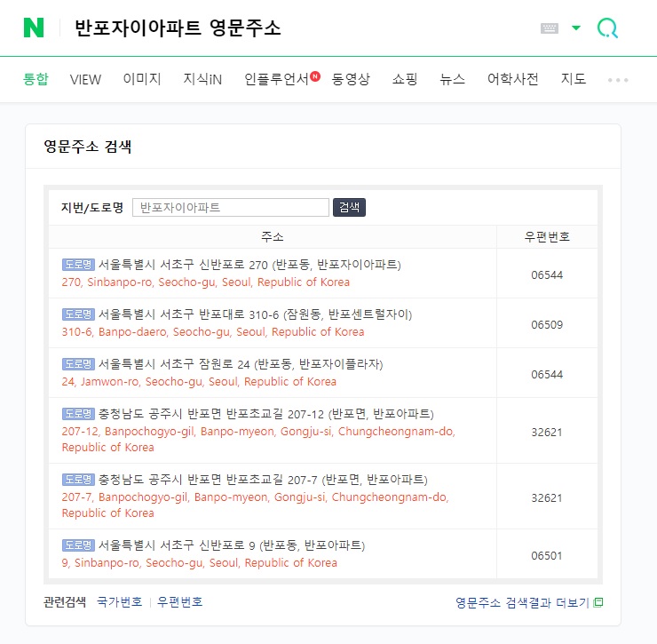Open the 우편번호 related search link
The height and width of the screenshot is (644, 657).
pos(179,602)
